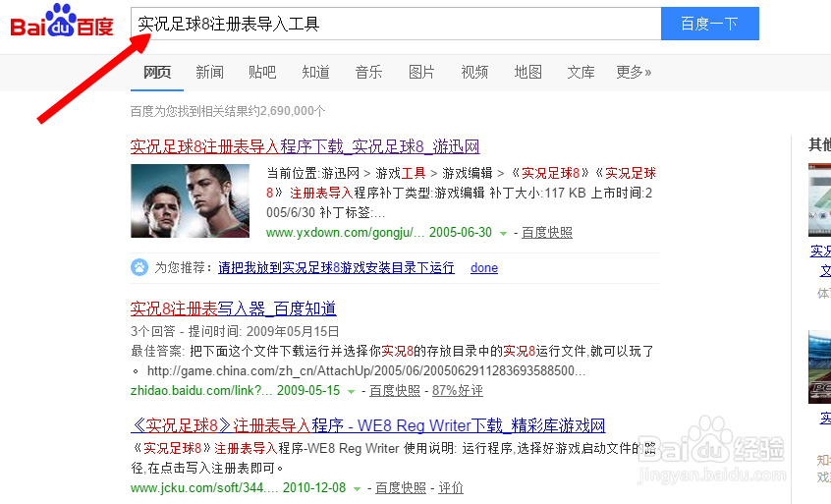Image resolution: width=831 pixels, height=504 pixels.
Task: Open the 贴吧 tab
Action: (262, 72)
